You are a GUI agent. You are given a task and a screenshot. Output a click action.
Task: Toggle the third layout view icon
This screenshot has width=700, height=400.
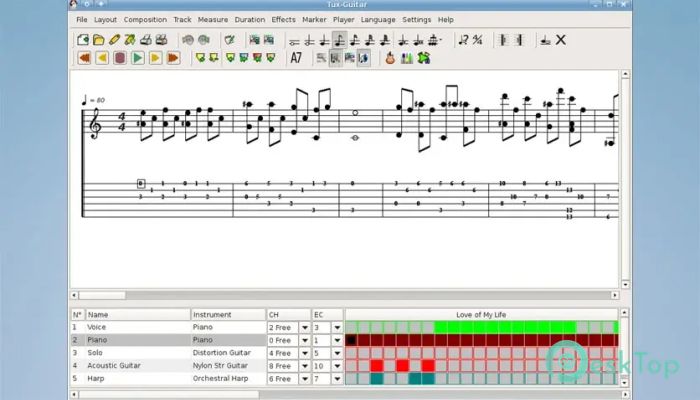350,58
